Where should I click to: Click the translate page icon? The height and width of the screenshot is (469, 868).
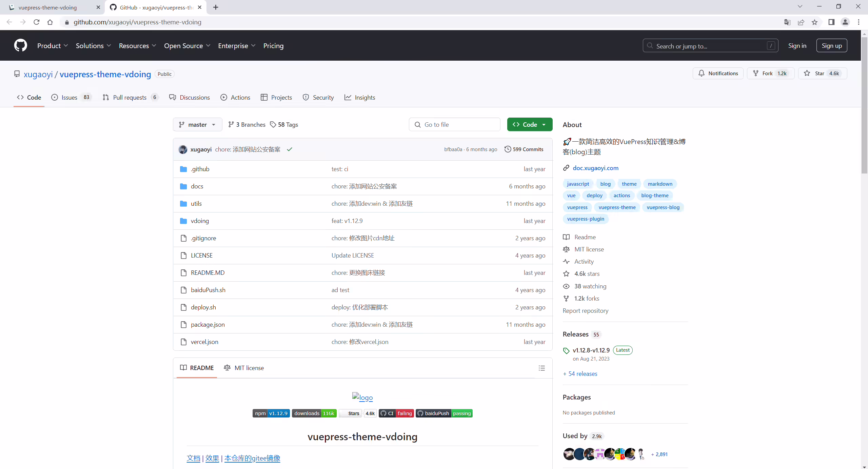tap(787, 22)
